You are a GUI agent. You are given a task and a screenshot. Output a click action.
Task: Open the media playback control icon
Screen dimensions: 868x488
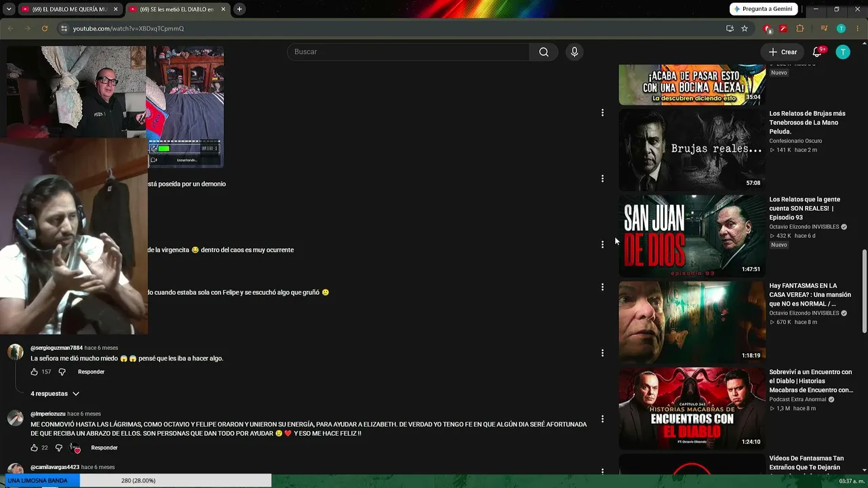click(x=824, y=28)
